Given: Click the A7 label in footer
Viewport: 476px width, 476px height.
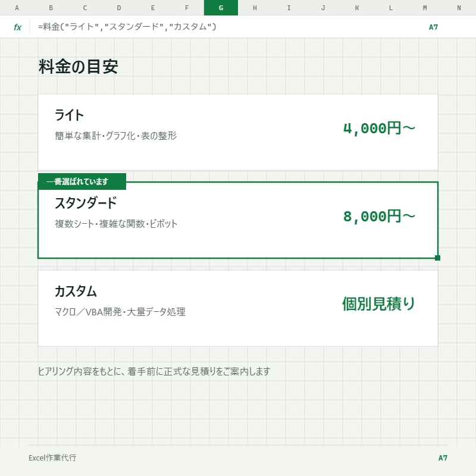Looking at the screenshot, I should click(x=443, y=458).
